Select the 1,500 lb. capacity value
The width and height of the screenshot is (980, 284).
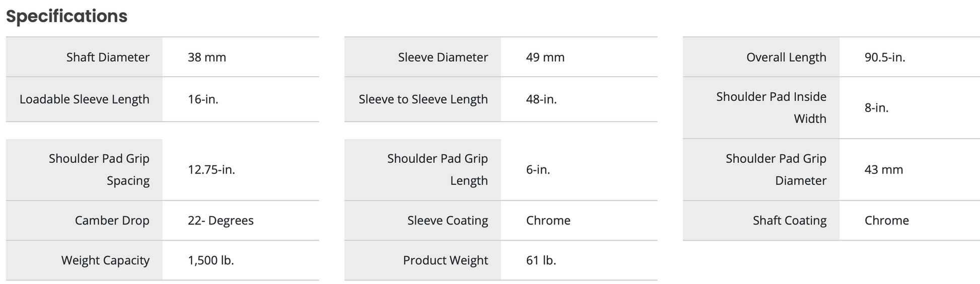click(x=211, y=260)
